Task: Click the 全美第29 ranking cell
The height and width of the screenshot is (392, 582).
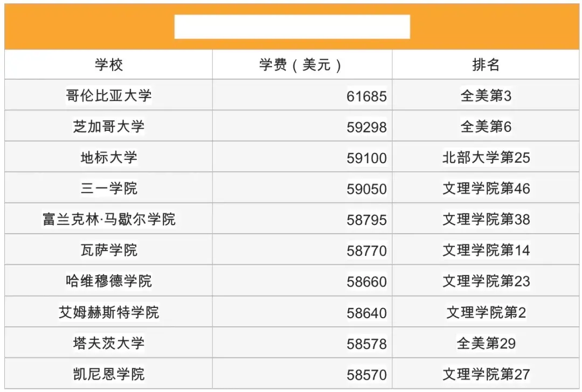Action: [x=486, y=342]
